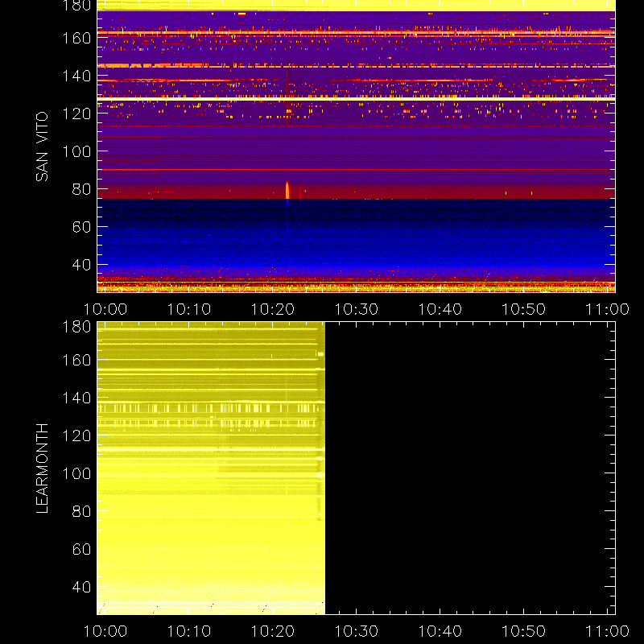
Task: Select San Vito plot's 10:10 time label
Action: coord(189,309)
